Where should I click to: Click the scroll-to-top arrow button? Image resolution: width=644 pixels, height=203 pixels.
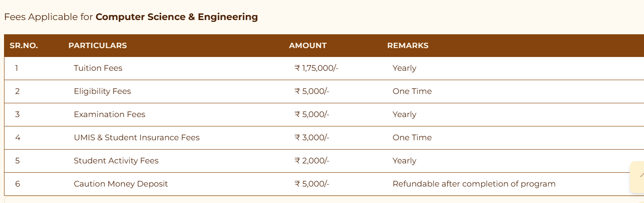(x=638, y=177)
